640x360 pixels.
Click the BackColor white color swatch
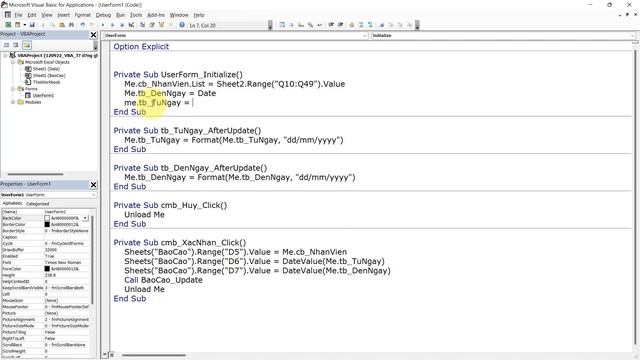pos(47,218)
